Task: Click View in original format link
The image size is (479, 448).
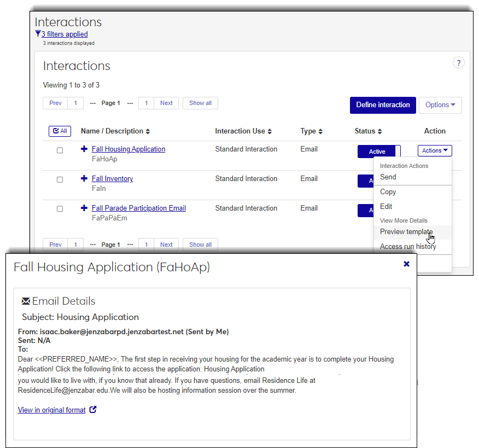Action: coord(51,410)
